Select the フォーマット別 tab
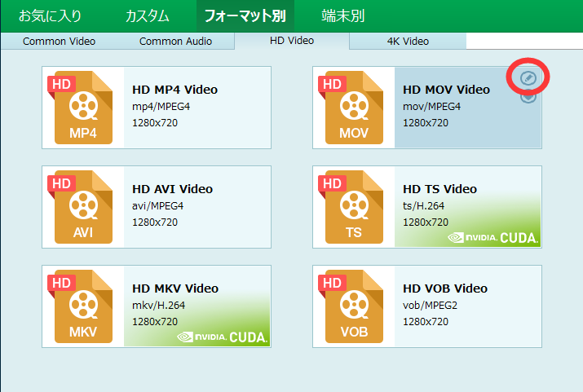This screenshot has width=583, height=392. (245, 16)
